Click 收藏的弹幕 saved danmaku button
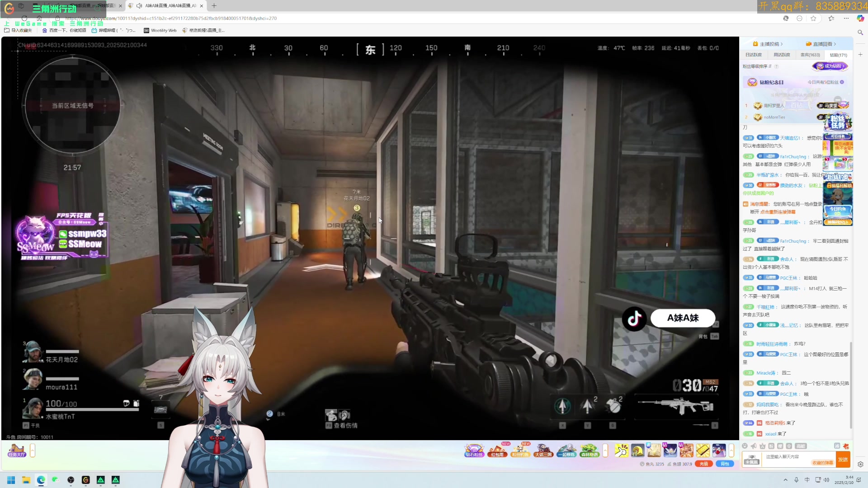 tap(823, 463)
